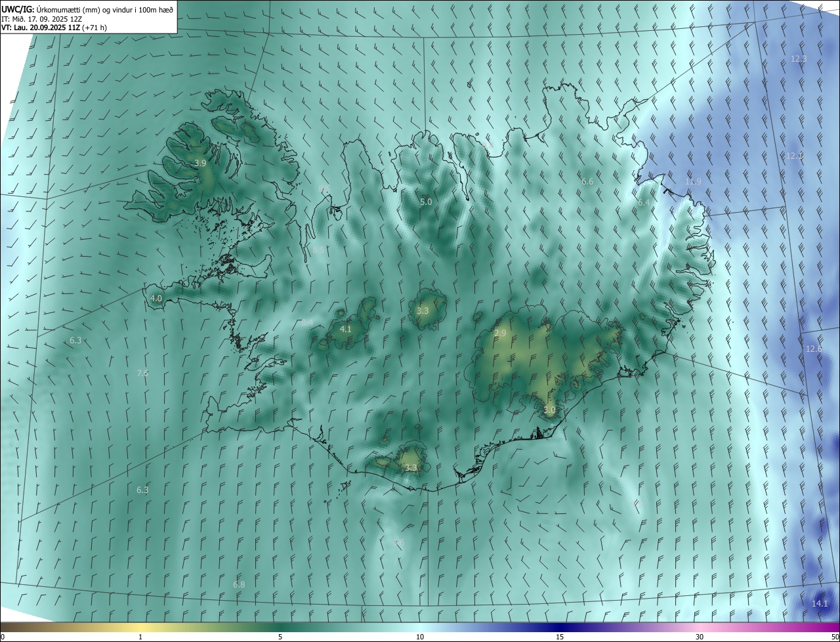Screen dimensions: 840x642
Task: Select the 5 tick on the color scale
Action: (x=280, y=637)
